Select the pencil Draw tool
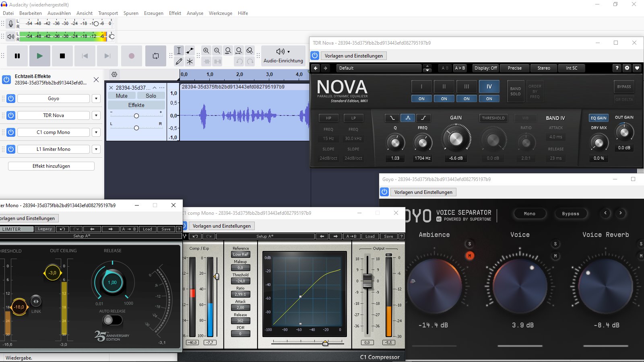The image size is (644, 362). pos(179,62)
